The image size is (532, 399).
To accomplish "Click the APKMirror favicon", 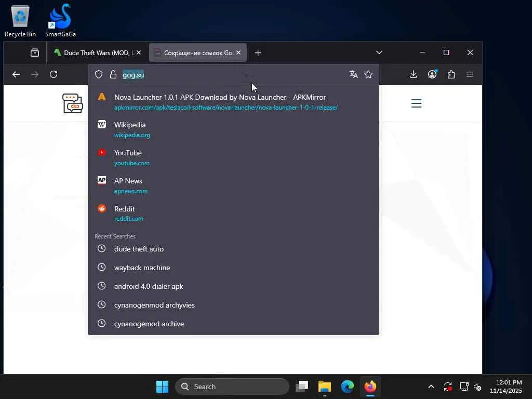I will [102, 97].
